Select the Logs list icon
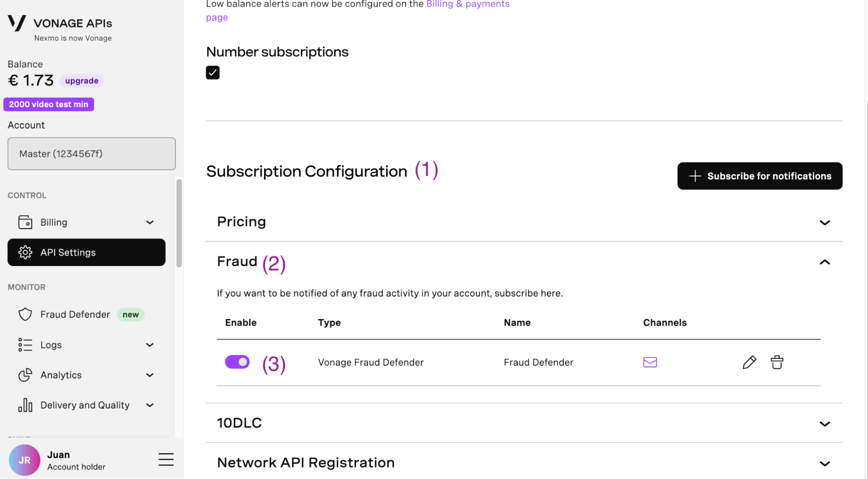 pyautogui.click(x=26, y=345)
